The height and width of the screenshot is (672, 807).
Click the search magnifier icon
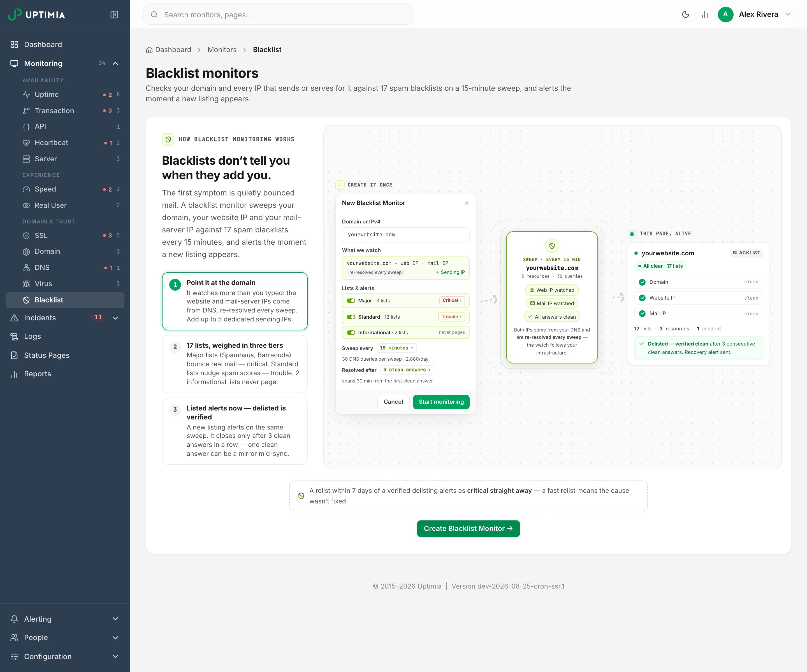coord(154,15)
